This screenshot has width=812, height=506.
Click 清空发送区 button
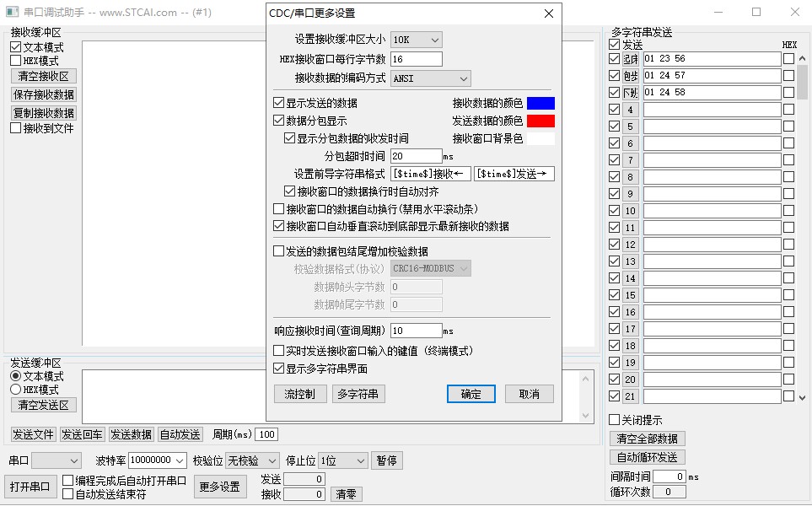coord(44,405)
